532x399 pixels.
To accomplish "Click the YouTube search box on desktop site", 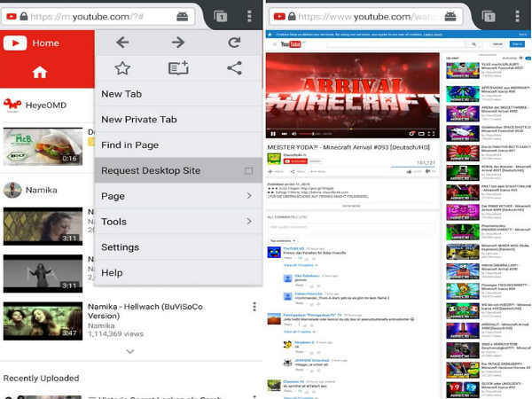I will coord(396,44).
